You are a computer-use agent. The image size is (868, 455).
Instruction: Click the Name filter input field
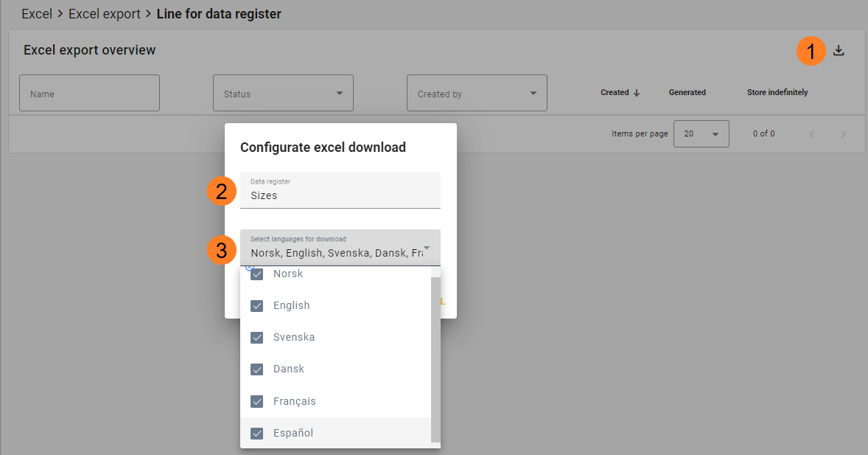tap(89, 94)
